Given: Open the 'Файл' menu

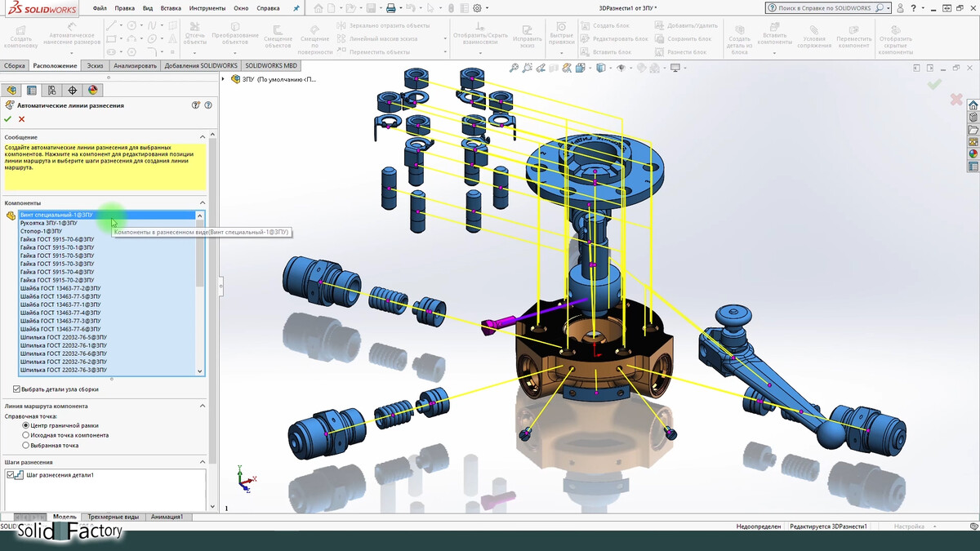Looking at the screenshot, I should [100, 8].
